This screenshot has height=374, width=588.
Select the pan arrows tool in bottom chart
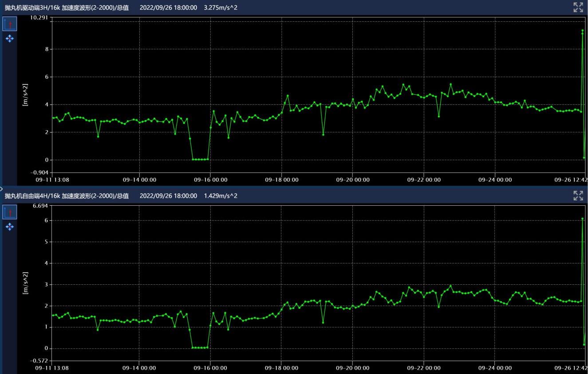[x=10, y=227]
